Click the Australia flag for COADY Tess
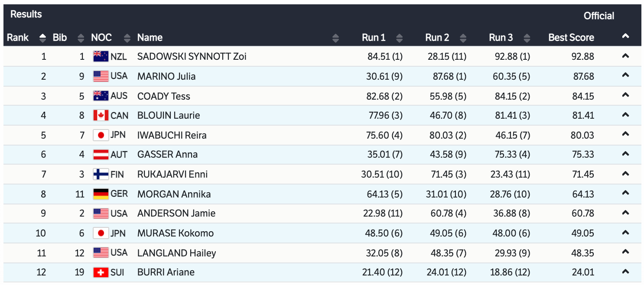 pyautogui.click(x=101, y=96)
